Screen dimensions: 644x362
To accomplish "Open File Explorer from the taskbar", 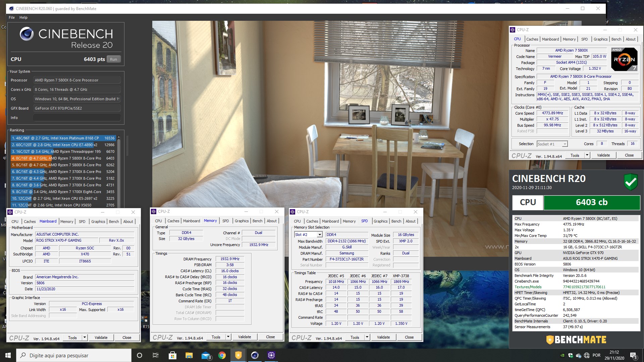I will click(x=189, y=355).
